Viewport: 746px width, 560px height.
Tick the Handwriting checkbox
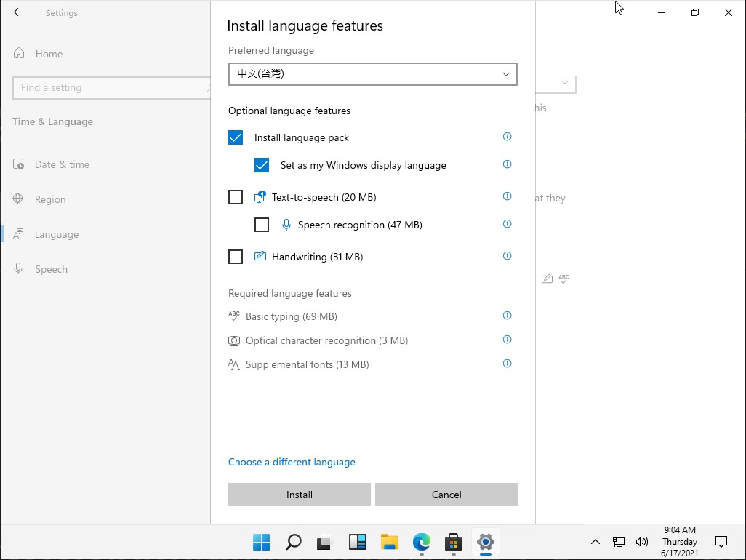(236, 257)
